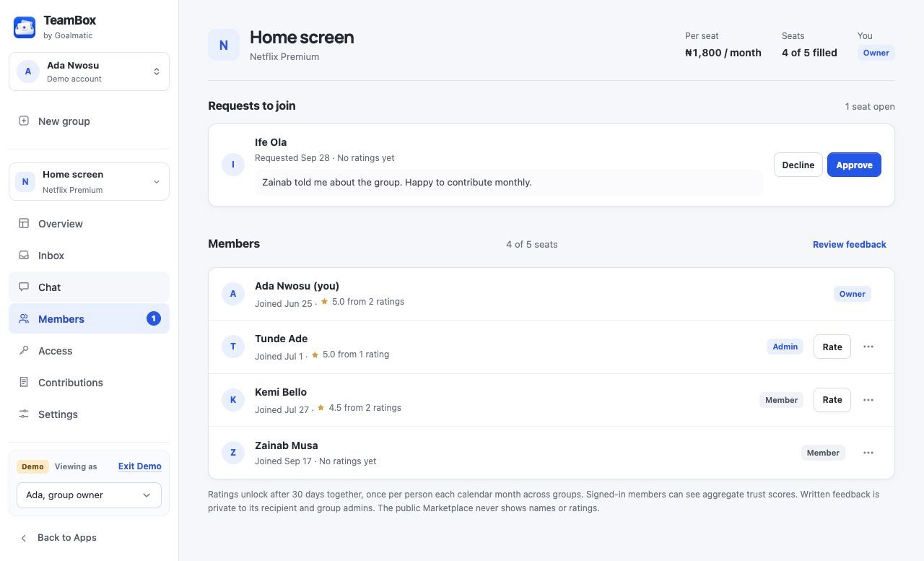Open the 'Ada, group owner' viewing-as dropdown
This screenshot has width=924, height=561.
click(89, 495)
